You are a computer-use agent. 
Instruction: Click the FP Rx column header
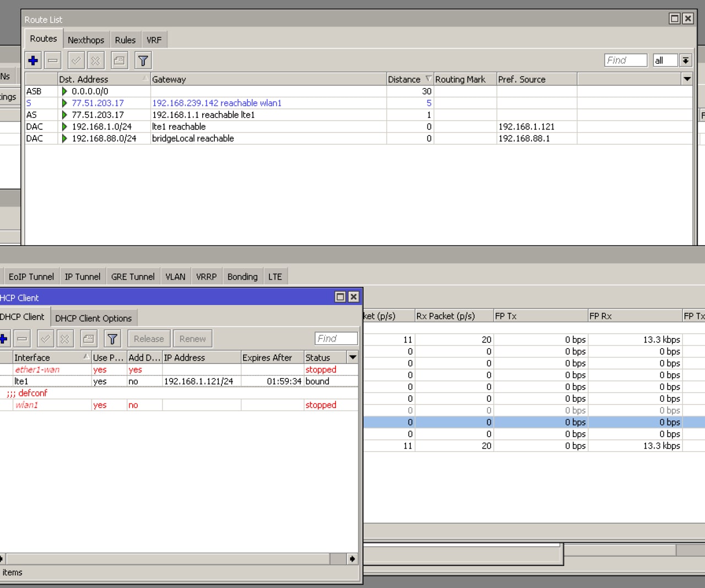pyautogui.click(x=635, y=316)
